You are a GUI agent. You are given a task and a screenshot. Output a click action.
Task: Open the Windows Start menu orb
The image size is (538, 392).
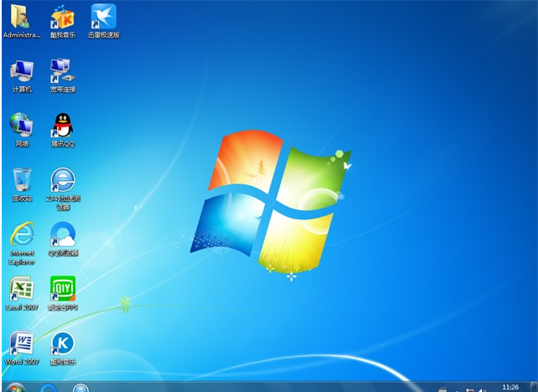15,388
